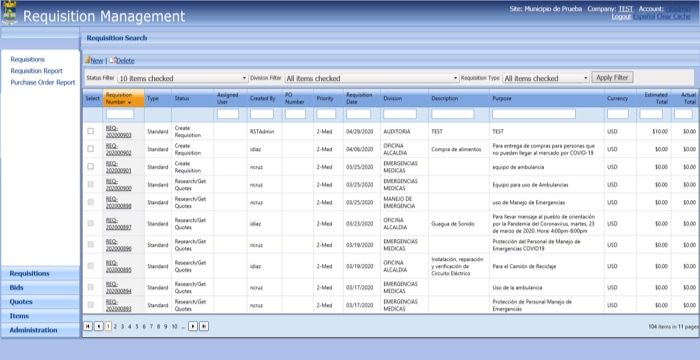Click the Division filter field

coord(400,114)
